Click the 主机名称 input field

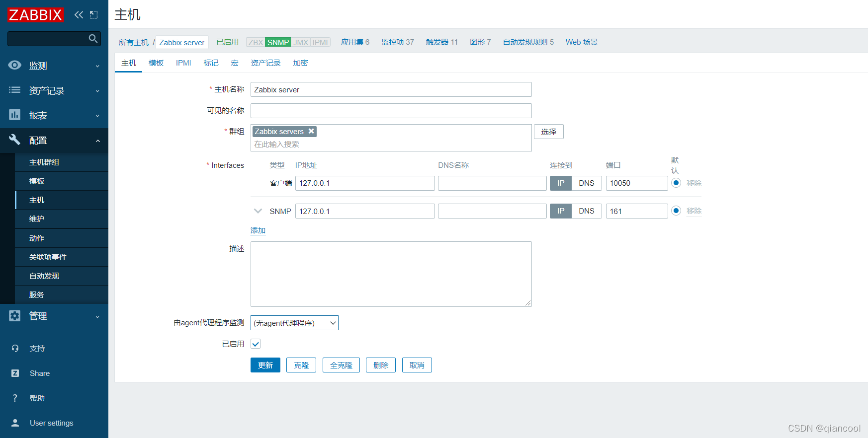pyautogui.click(x=391, y=89)
